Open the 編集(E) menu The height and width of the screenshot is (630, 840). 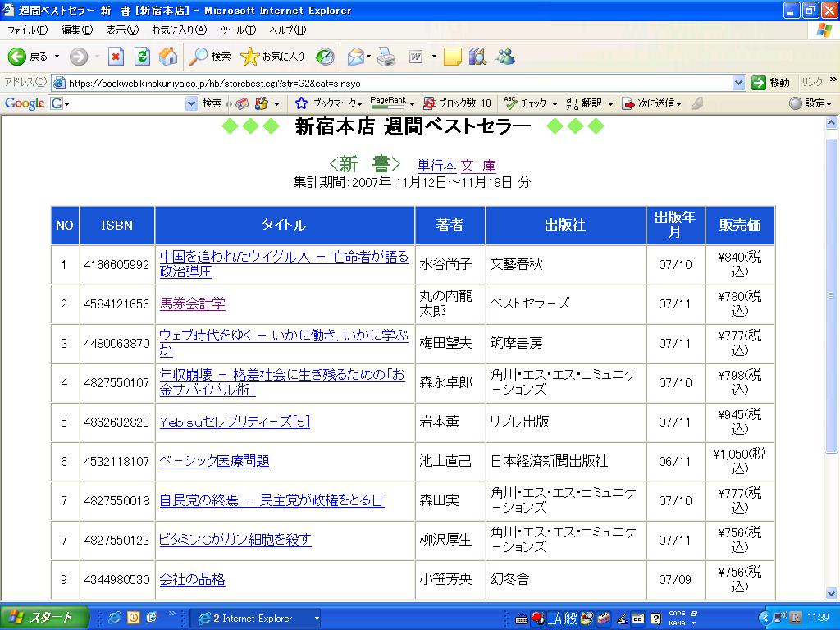(x=76, y=30)
